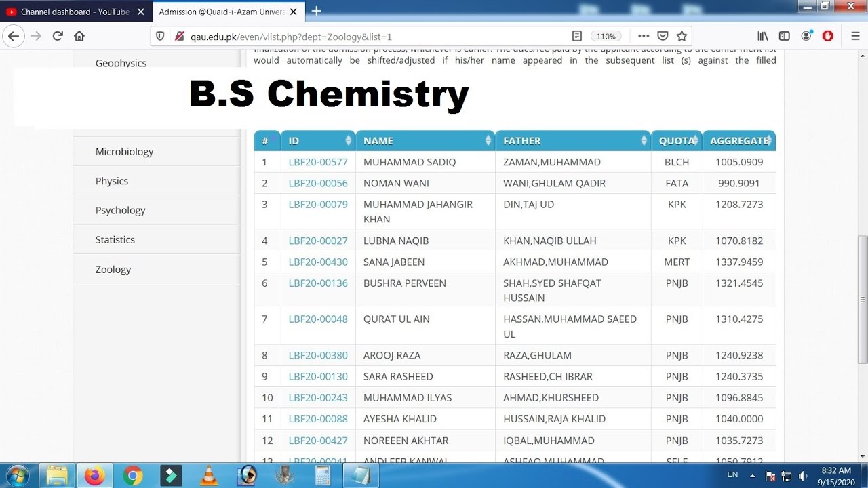Screen dimensions: 868x488
Task: Open Filmora from taskbar
Action: (171, 476)
